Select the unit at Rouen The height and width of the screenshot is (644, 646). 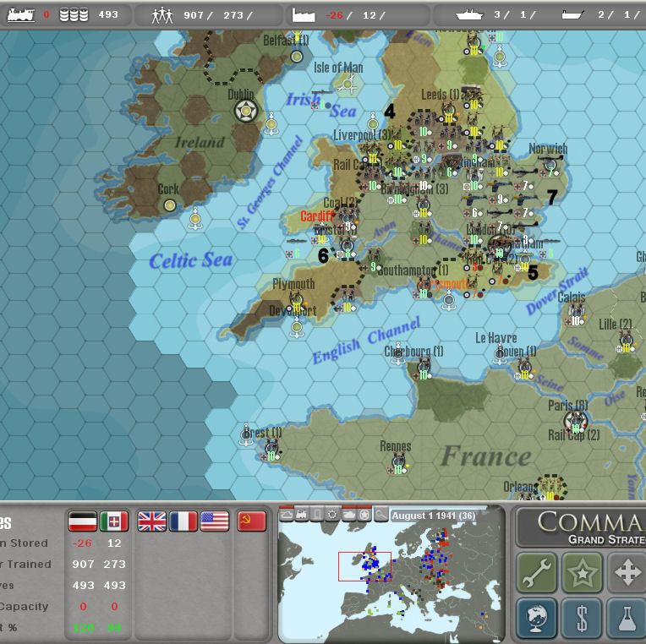(524, 368)
